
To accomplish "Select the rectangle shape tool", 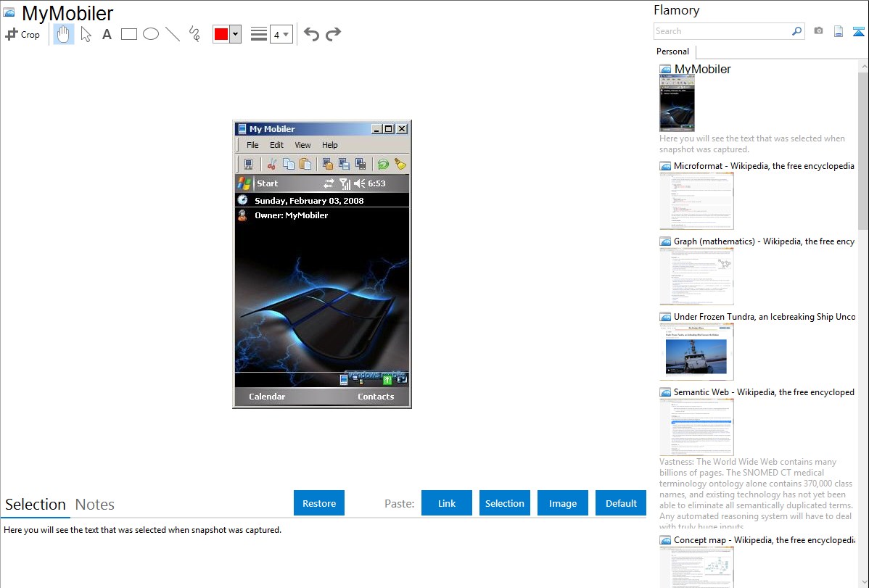I will click(128, 34).
